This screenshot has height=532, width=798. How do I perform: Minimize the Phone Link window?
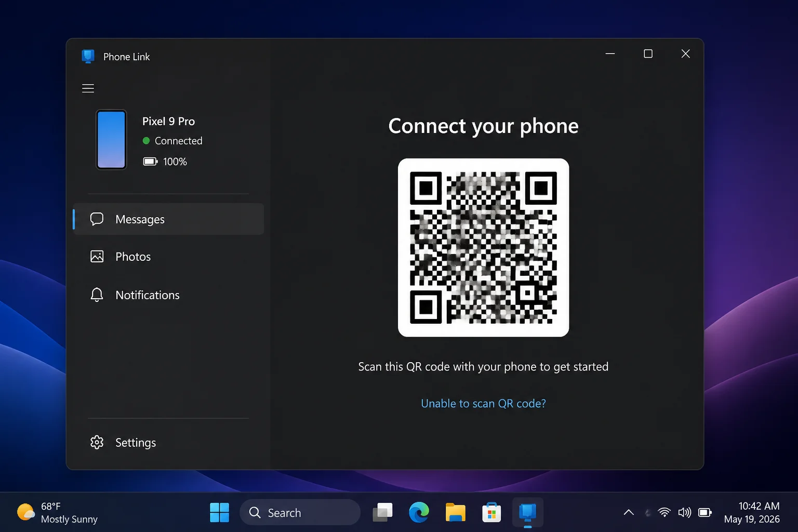(610, 54)
